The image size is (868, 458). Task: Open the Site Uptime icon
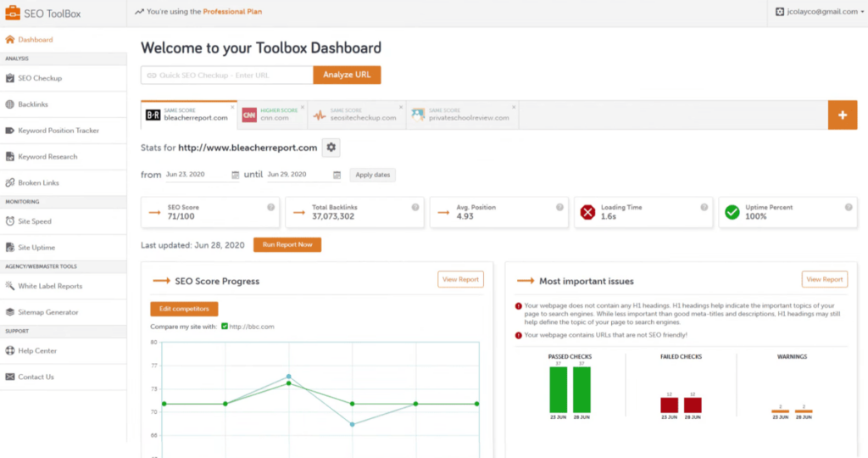[10, 247]
